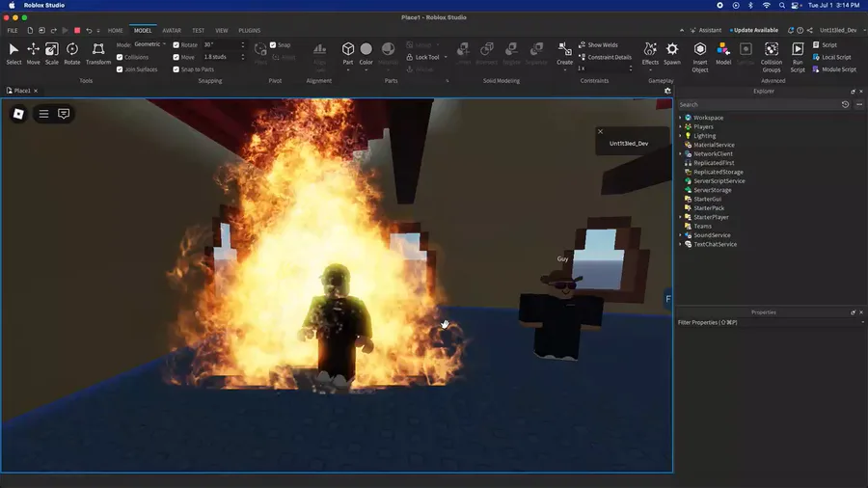Activate the Transform tool
The width and height of the screenshot is (868, 488).
coord(98,54)
